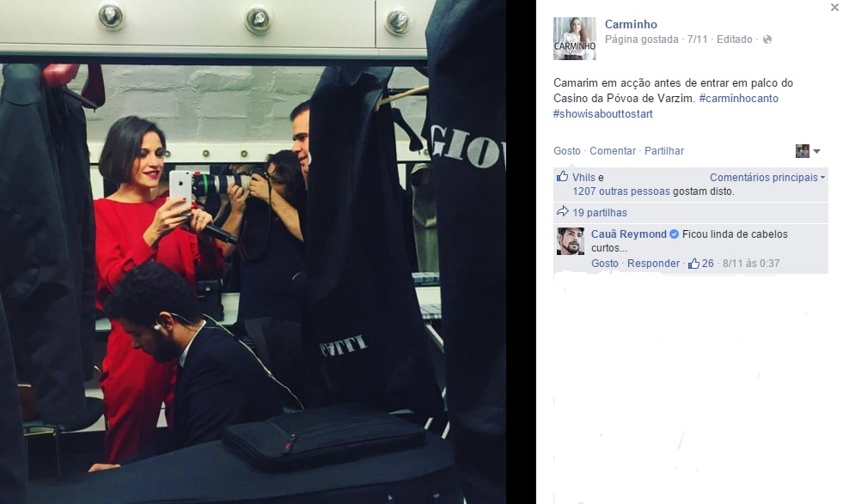Open the Carminho page name link
843x504 pixels.
point(631,24)
